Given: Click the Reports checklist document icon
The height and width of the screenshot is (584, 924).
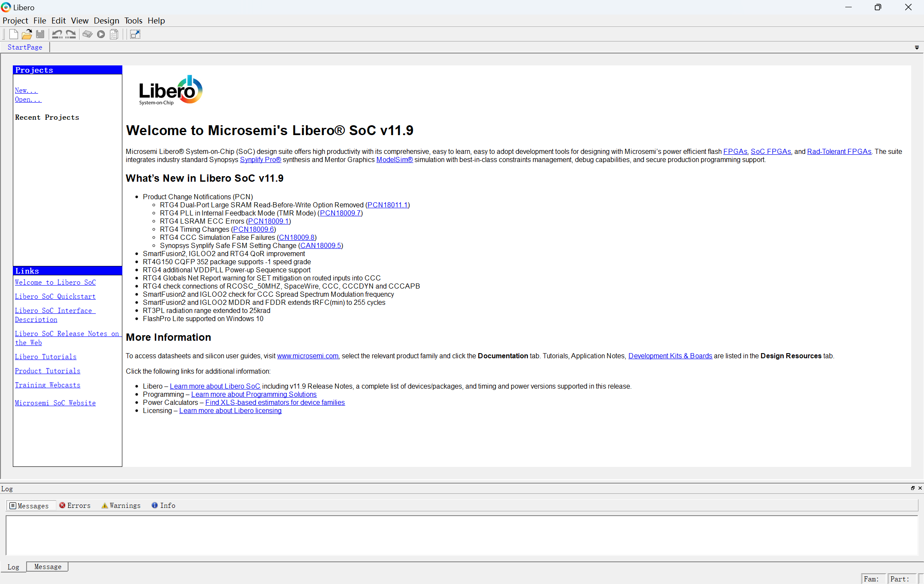Looking at the screenshot, I should click(x=114, y=34).
